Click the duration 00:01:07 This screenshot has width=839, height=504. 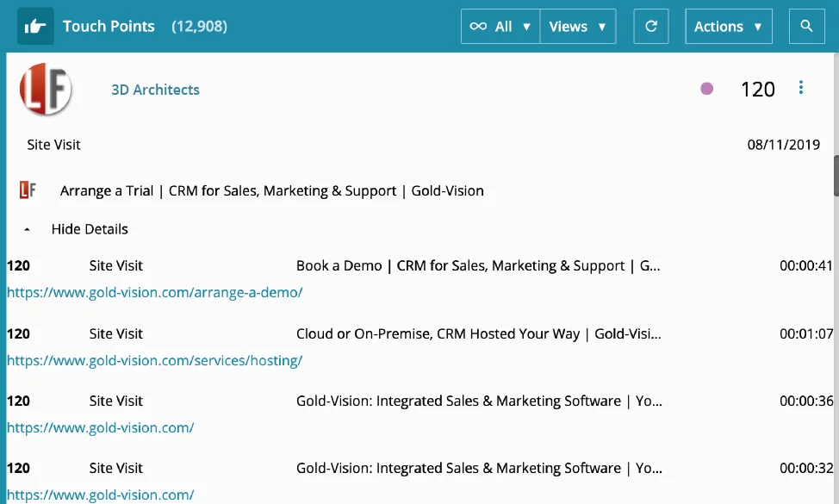805,334
